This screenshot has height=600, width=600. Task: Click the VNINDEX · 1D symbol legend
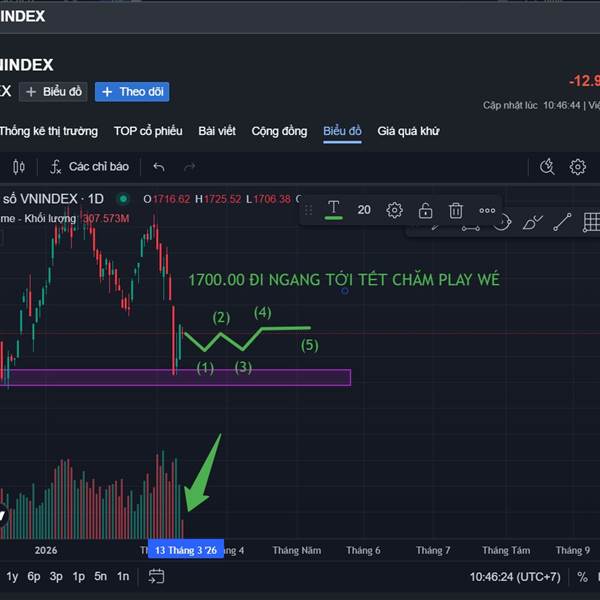tap(53, 199)
